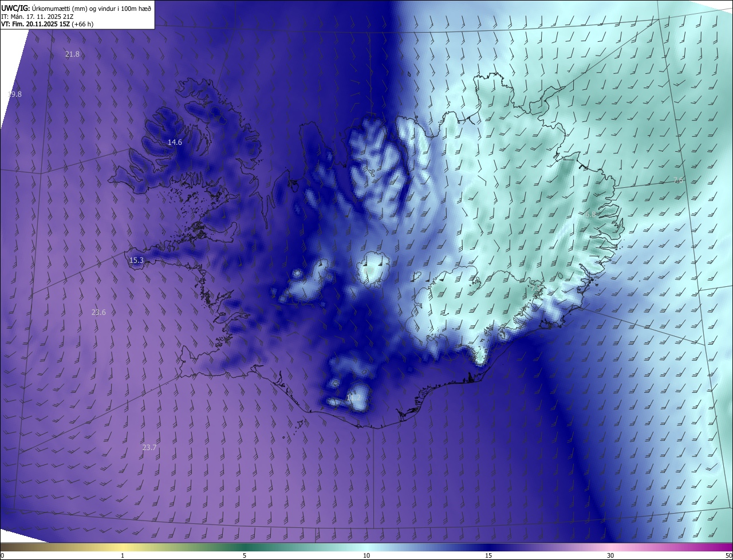Click the color scale tick label "5"
Viewport: 733px width, 560px height.
[245, 555]
